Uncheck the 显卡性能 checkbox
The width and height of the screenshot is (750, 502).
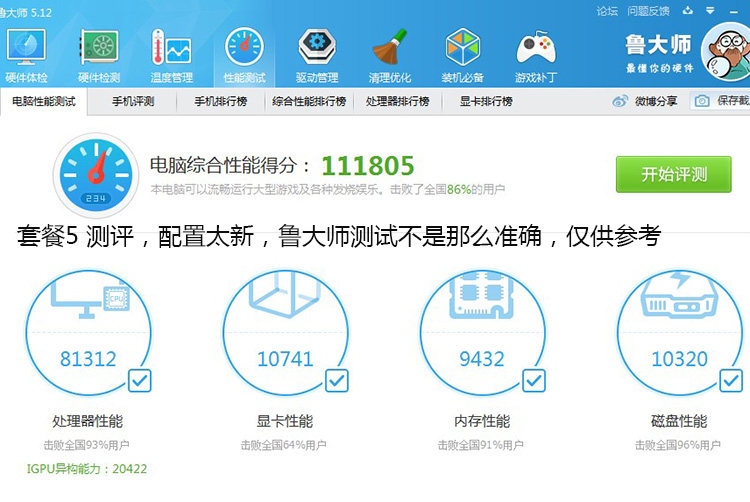click(337, 381)
